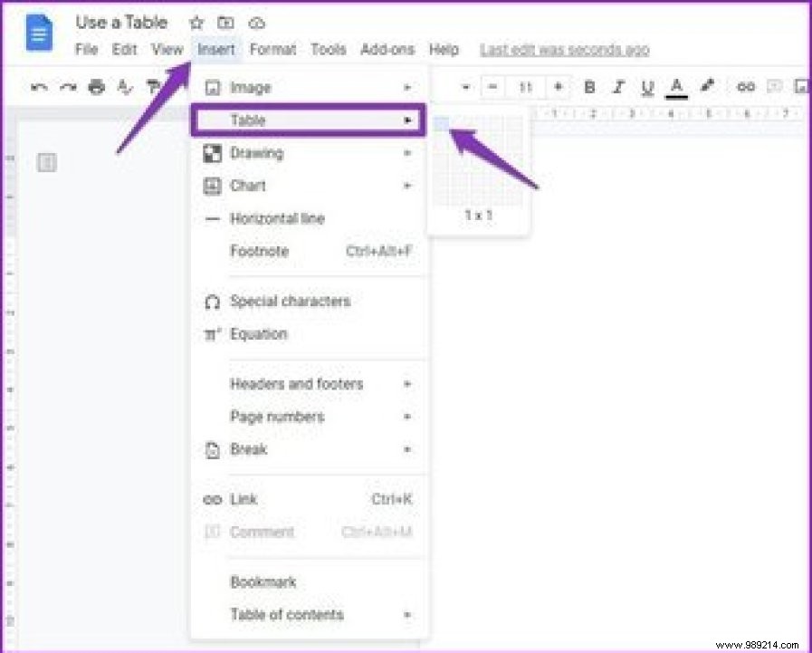The height and width of the screenshot is (653, 812).
Task: Toggle italic formatting in the toolbar
Action: [618, 87]
